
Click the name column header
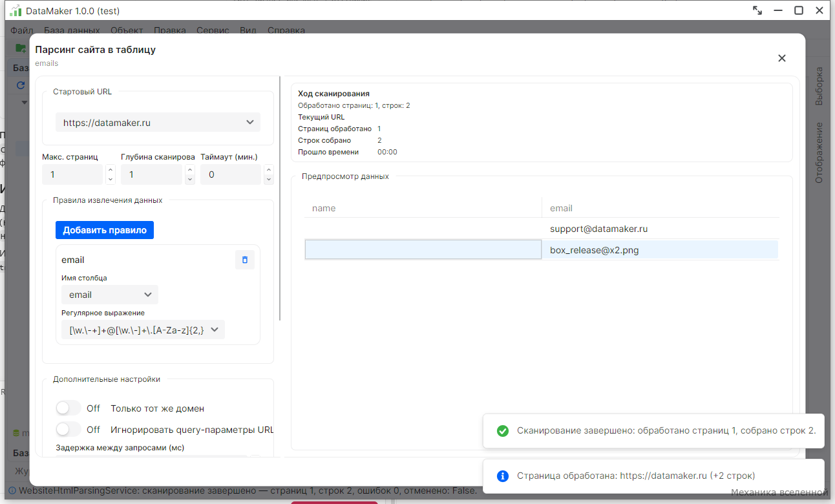point(423,208)
